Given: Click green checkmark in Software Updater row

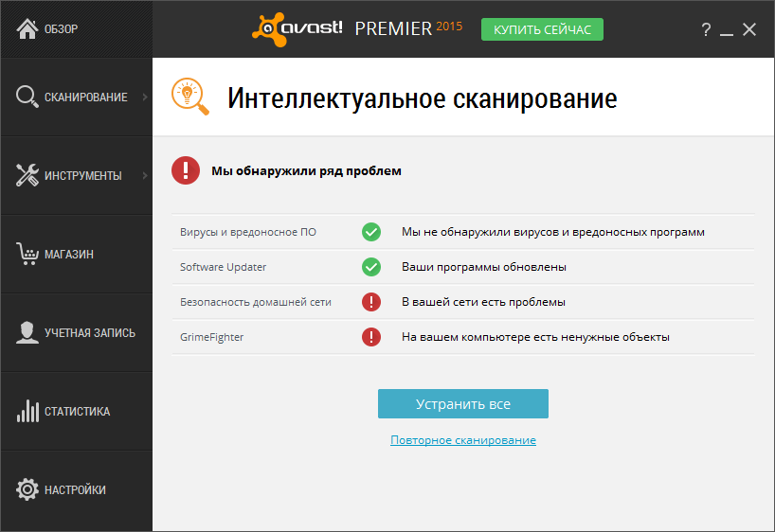Looking at the screenshot, I should (x=371, y=267).
